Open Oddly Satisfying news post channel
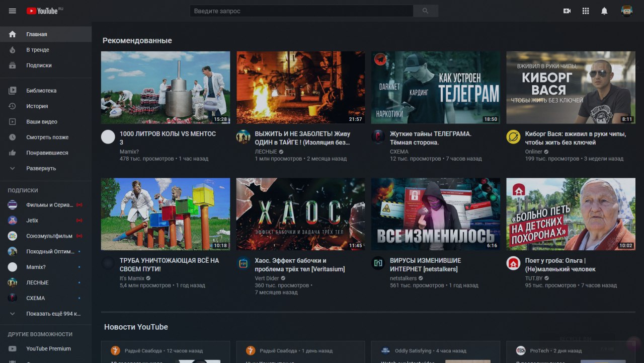The width and height of the screenshot is (644, 363). click(x=413, y=351)
